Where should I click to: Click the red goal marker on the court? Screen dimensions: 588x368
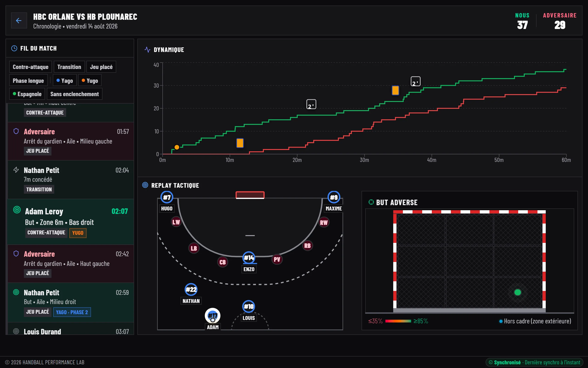point(250,195)
